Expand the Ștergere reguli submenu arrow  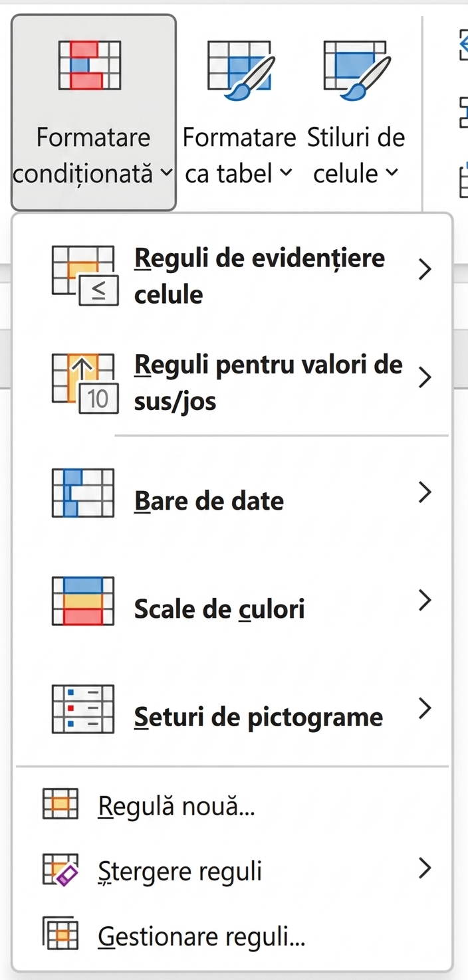coord(425,869)
